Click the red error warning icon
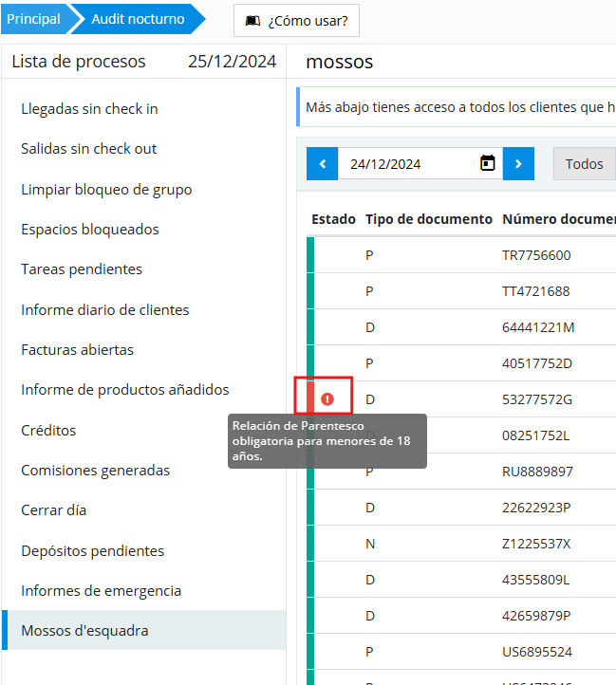This screenshot has height=685, width=616. [x=327, y=399]
